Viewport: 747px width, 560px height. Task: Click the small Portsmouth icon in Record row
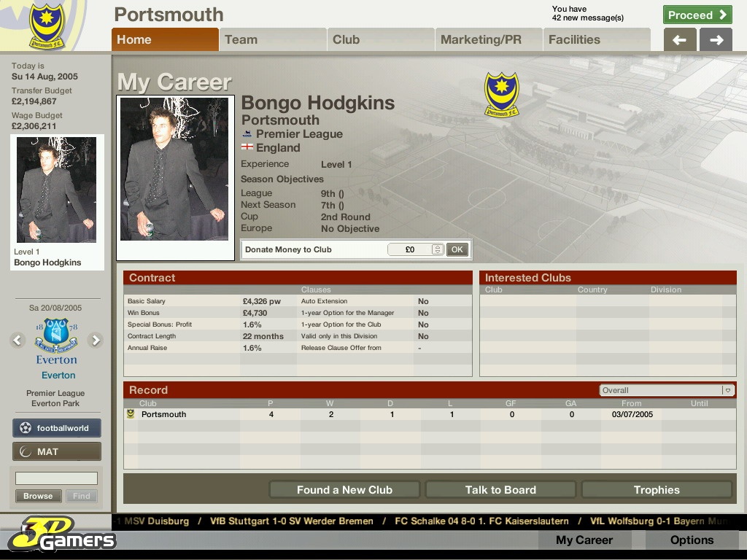[x=131, y=414]
